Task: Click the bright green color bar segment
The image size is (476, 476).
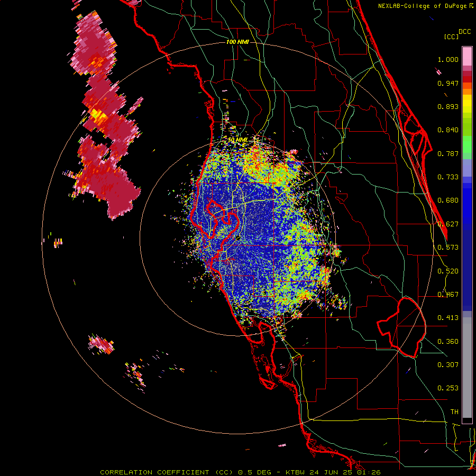Action: [467, 144]
